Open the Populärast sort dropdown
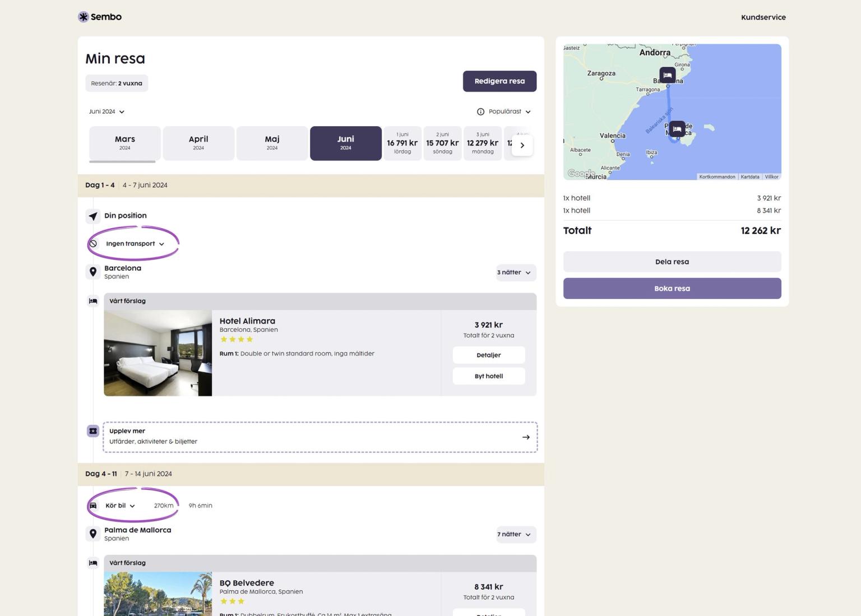 (x=509, y=112)
